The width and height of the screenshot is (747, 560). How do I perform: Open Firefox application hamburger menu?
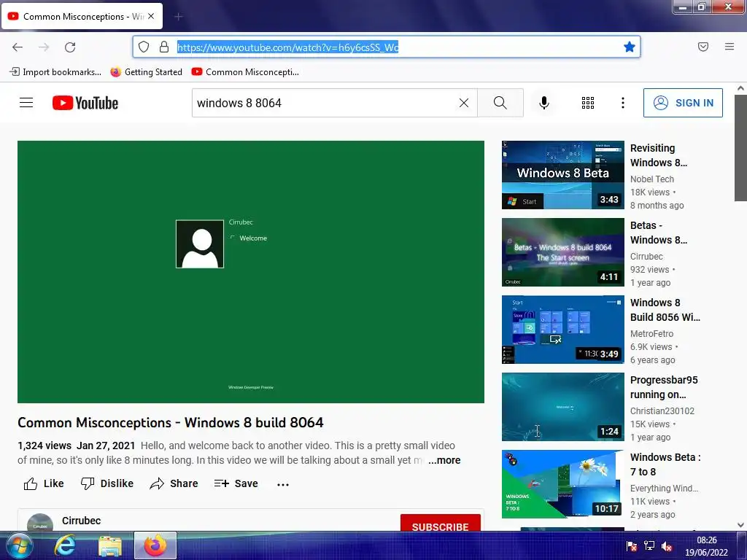tap(729, 47)
